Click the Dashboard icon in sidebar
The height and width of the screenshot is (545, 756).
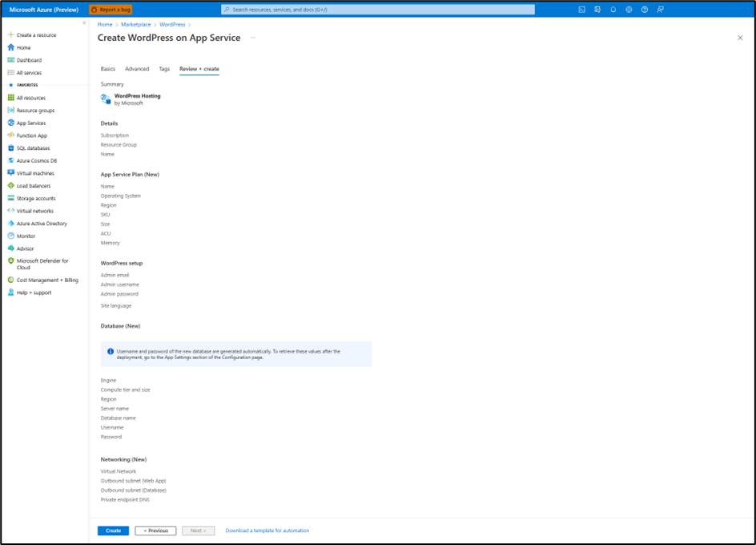point(11,60)
